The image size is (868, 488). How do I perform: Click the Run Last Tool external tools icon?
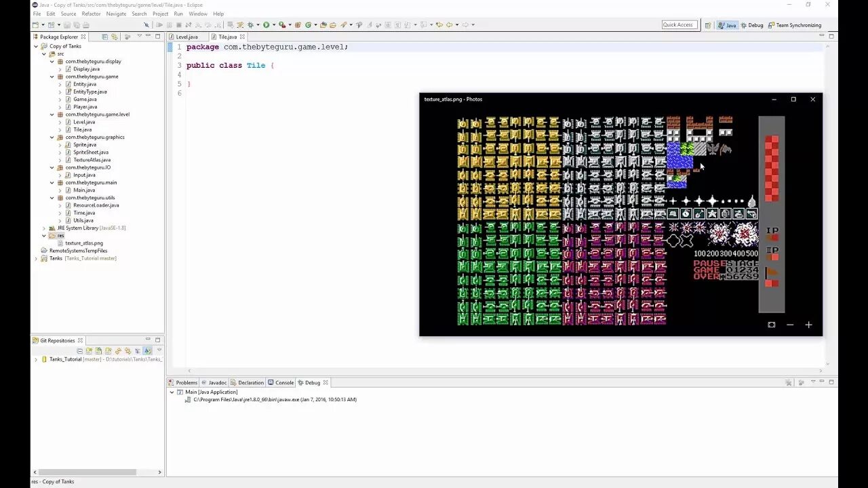[282, 25]
